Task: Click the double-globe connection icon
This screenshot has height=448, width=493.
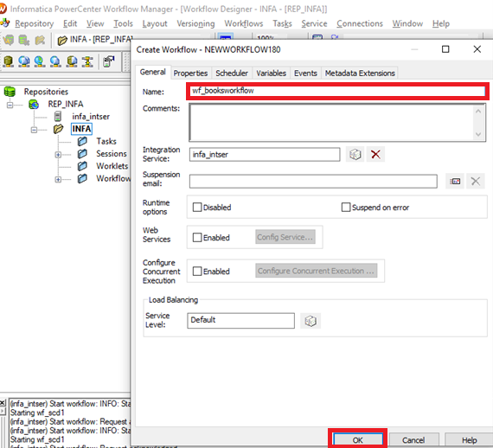Action: (24, 61)
